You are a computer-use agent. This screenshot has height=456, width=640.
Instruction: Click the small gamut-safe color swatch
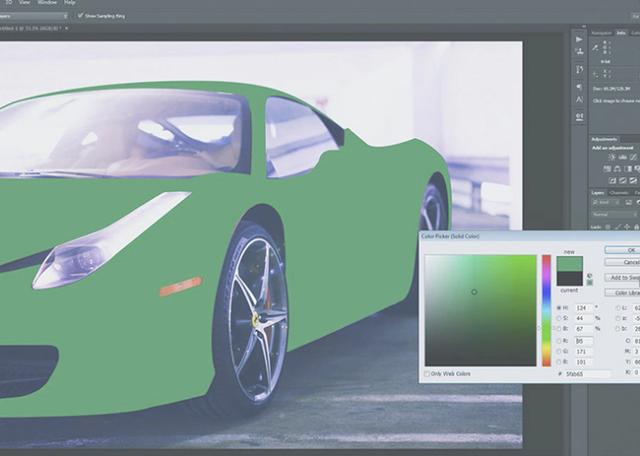coord(589,282)
